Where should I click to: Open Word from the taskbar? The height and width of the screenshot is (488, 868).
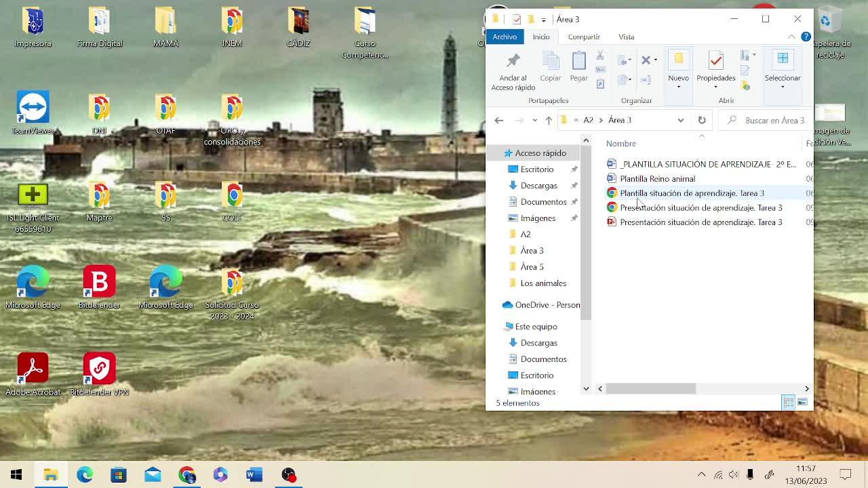pos(254,474)
